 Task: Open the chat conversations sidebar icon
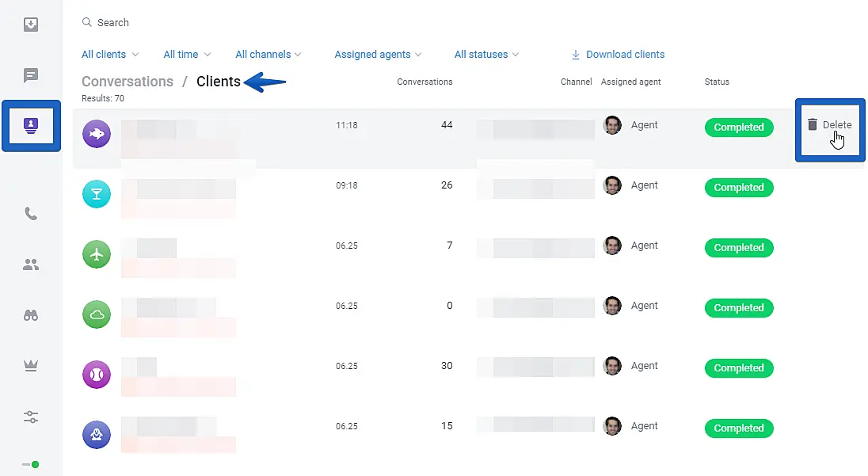tap(31, 76)
